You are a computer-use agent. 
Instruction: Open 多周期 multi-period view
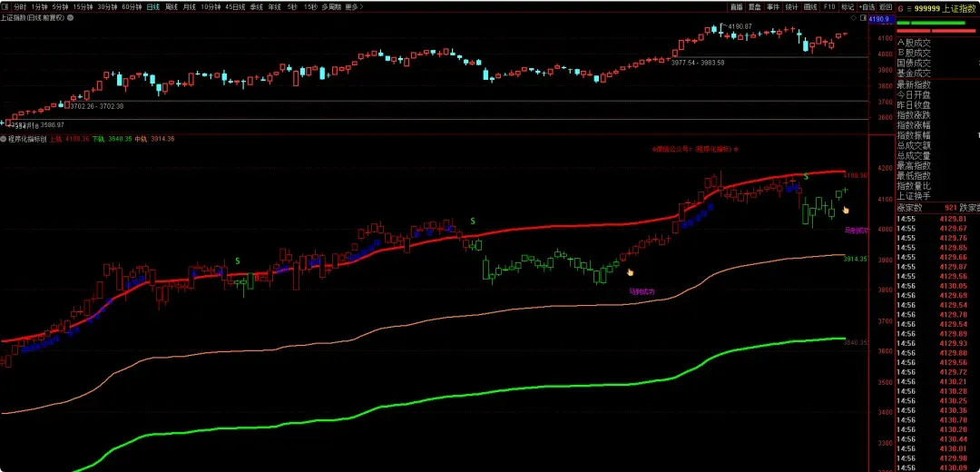tap(332, 7)
